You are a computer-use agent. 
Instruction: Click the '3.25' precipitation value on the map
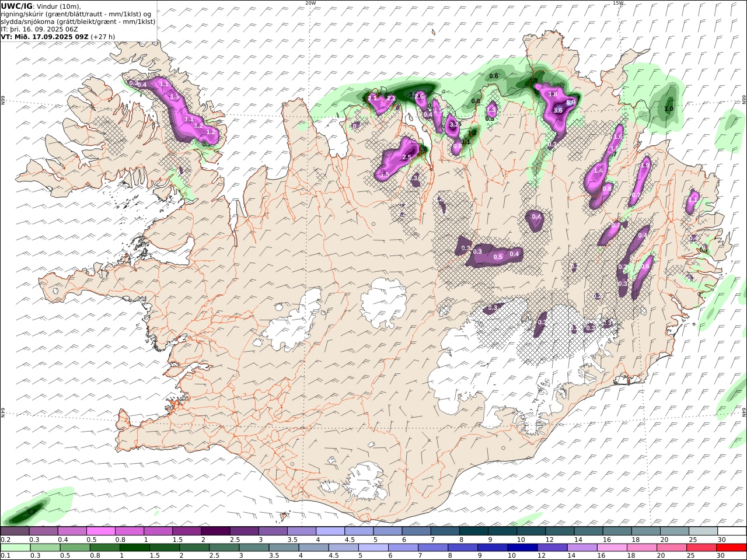tap(455, 124)
